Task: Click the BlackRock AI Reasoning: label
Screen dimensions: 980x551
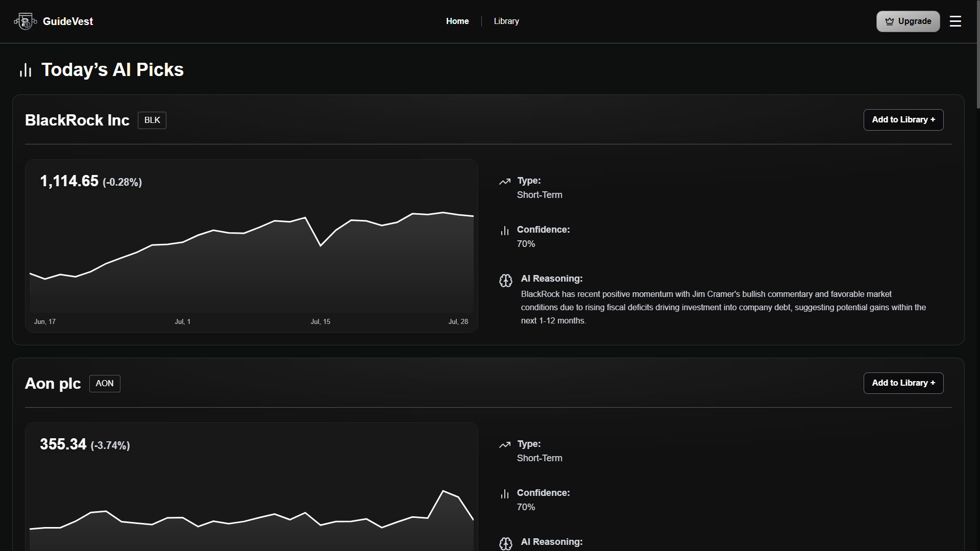Action: [x=552, y=279]
